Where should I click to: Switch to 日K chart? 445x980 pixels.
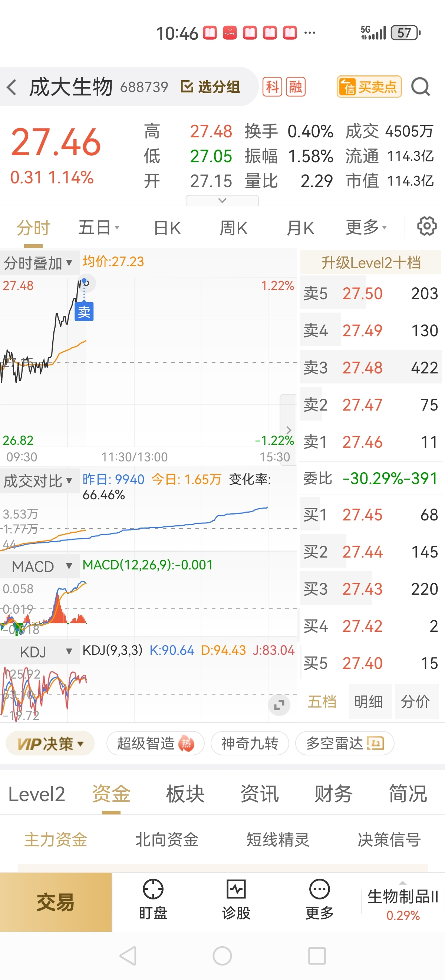[x=167, y=228]
